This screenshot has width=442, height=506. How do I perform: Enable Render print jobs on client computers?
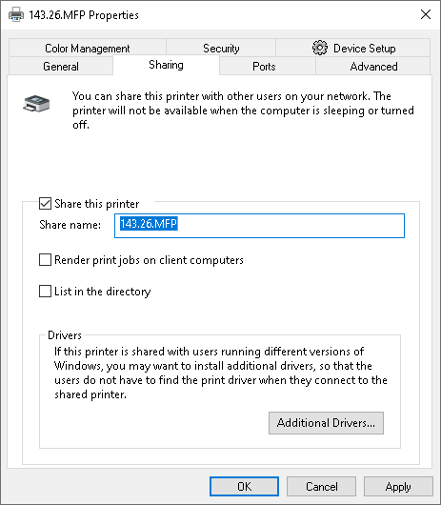(x=45, y=260)
